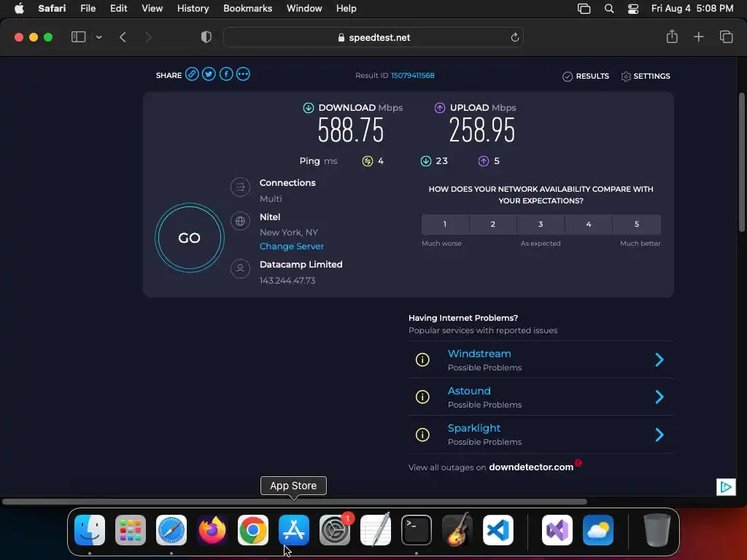Open the Bookmarks menu

point(248,8)
